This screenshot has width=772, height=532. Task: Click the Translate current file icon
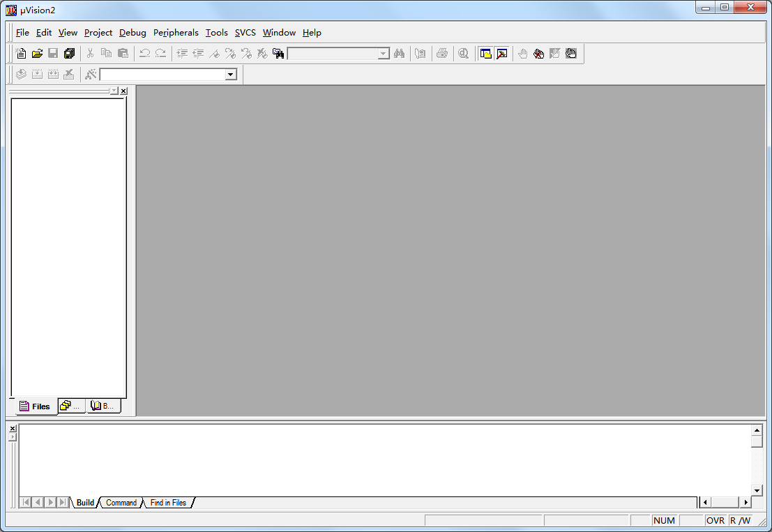(21, 75)
